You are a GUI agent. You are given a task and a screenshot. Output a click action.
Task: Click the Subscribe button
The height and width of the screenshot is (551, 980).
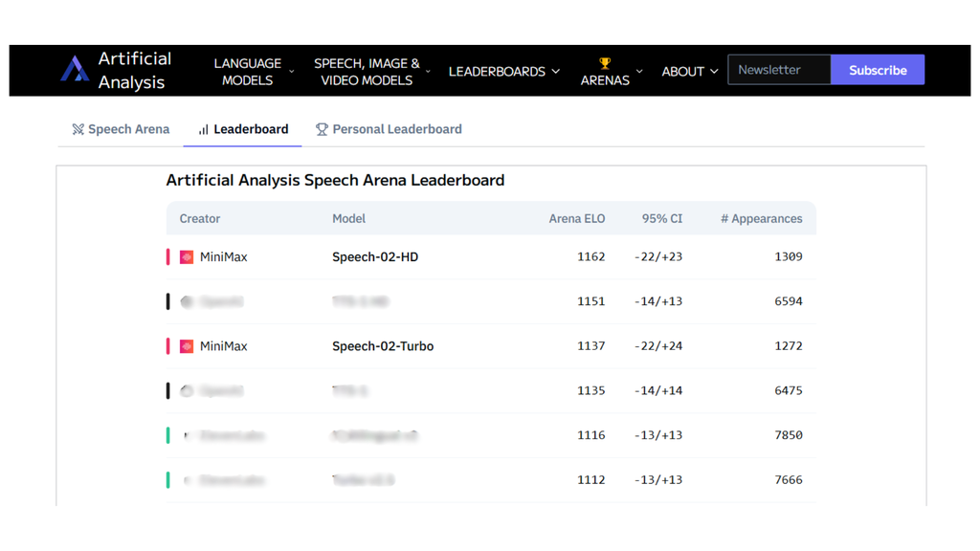(878, 70)
